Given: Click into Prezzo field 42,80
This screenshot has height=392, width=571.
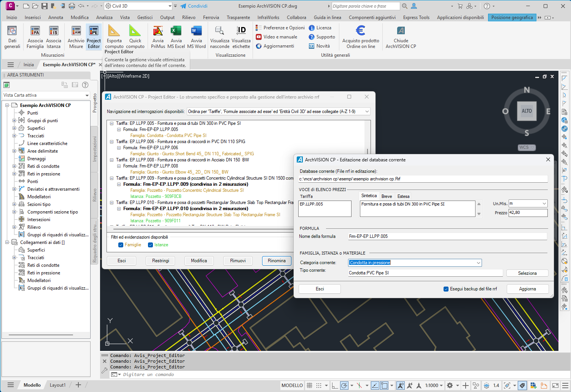Looking at the screenshot, I should [528, 213].
